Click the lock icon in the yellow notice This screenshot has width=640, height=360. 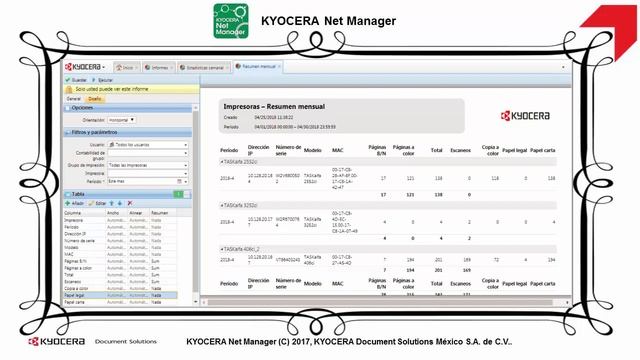pyautogui.click(x=69, y=89)
